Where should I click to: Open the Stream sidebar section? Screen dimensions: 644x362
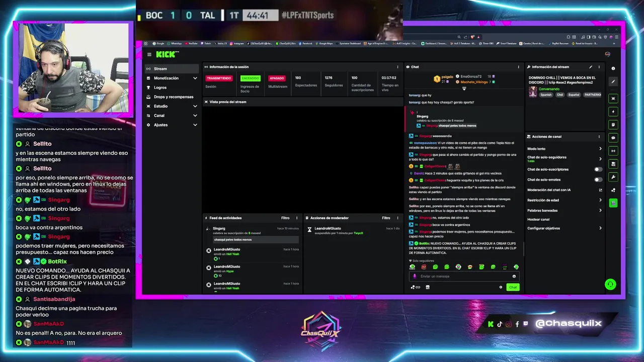[172, 69]
